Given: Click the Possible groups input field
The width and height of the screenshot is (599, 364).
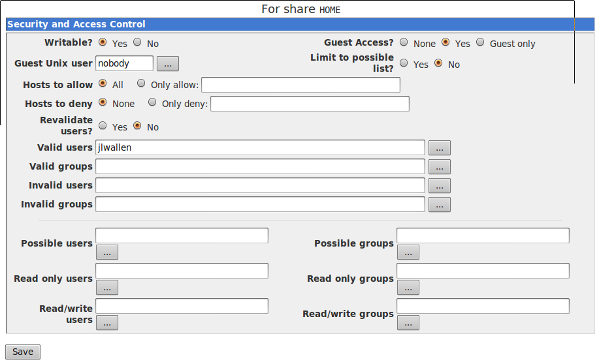Looking at the screenshot, I should point(483,235).
